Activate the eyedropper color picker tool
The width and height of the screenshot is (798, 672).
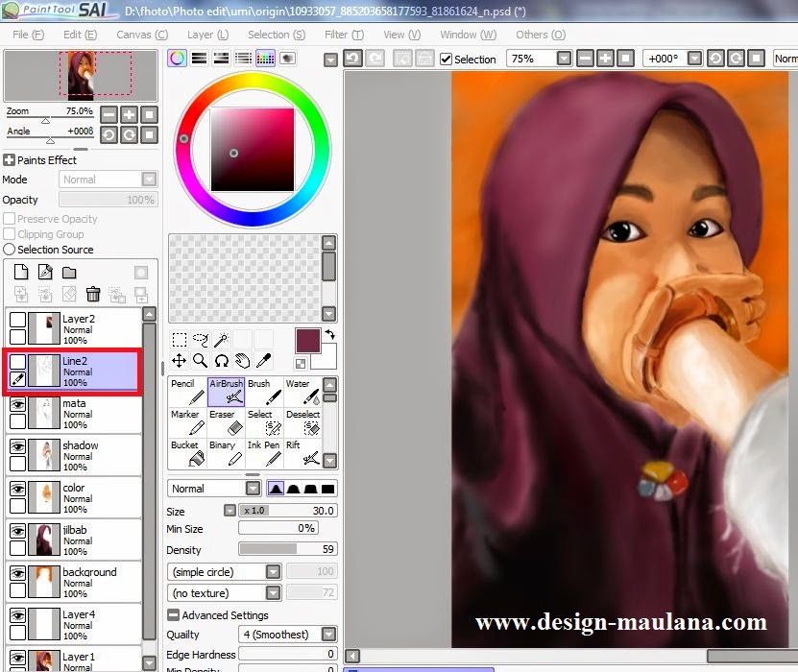(264, 361)
